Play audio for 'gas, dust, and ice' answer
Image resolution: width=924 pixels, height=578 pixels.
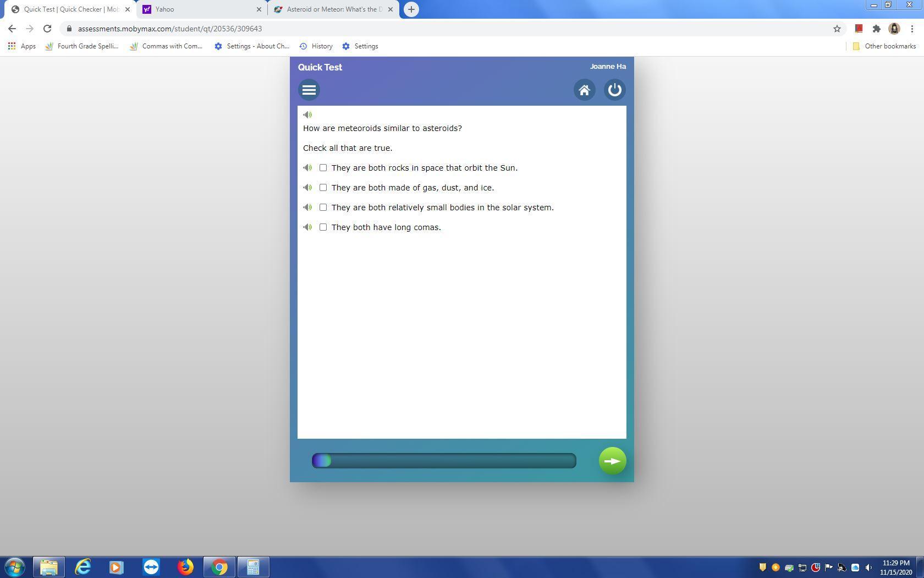point(307,188)
